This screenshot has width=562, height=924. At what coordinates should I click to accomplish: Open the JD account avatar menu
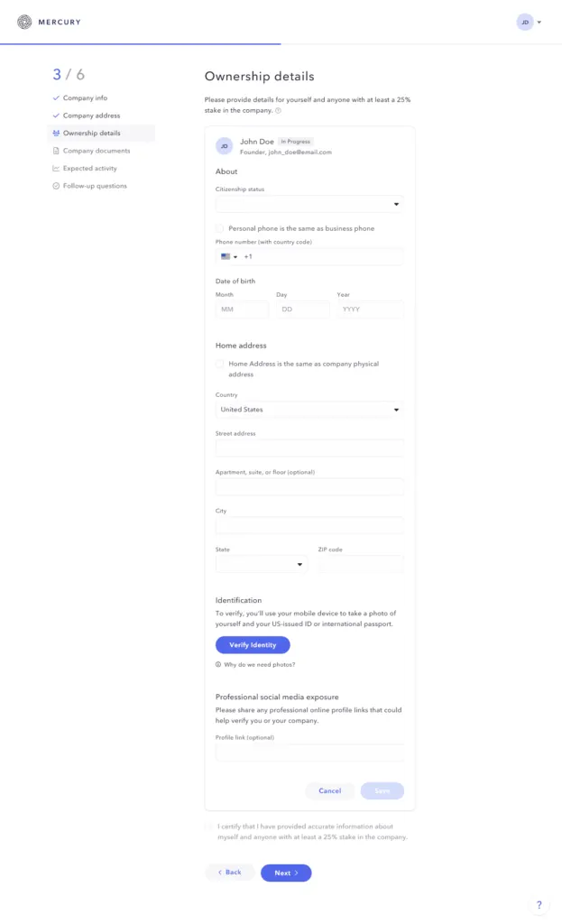pyautogui.click(x=525, y=22)
